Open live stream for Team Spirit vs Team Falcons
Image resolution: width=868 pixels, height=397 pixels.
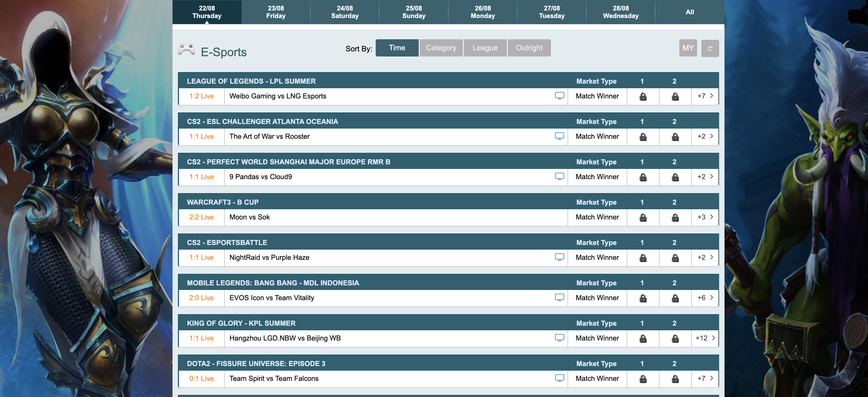coord(559,378)
